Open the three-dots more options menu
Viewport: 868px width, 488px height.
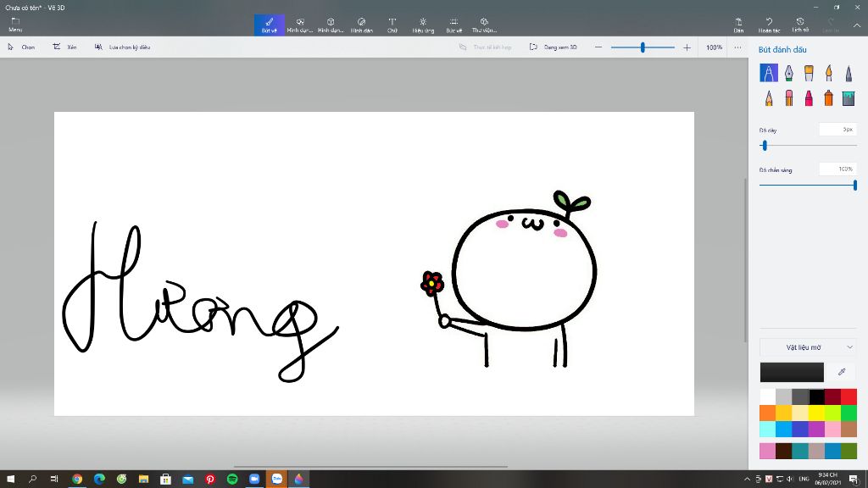[x=738, y=47]
